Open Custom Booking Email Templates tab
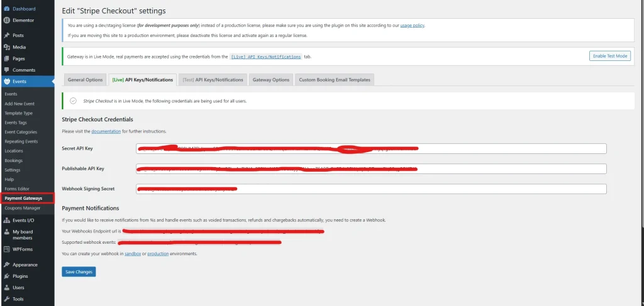This screenshot has height=306, width=644. click(335, 80)
